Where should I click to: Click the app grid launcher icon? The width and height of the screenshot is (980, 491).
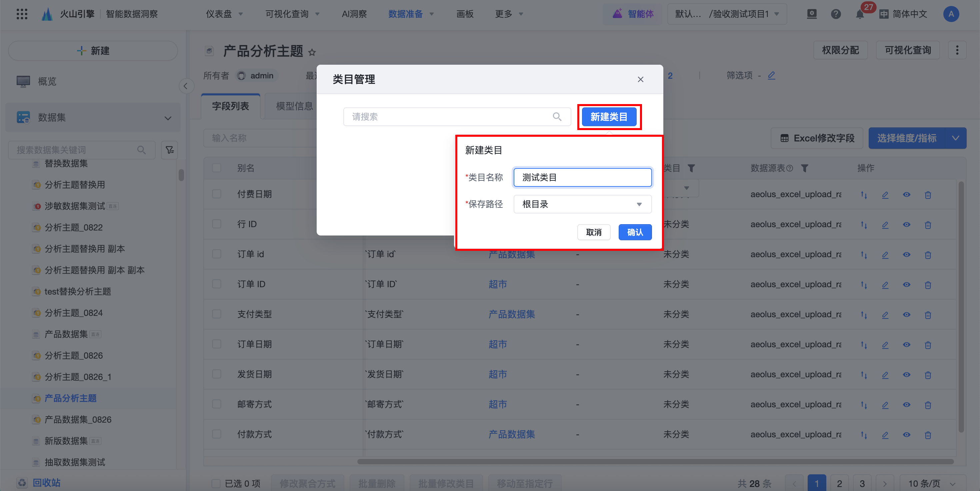(22, 14)
